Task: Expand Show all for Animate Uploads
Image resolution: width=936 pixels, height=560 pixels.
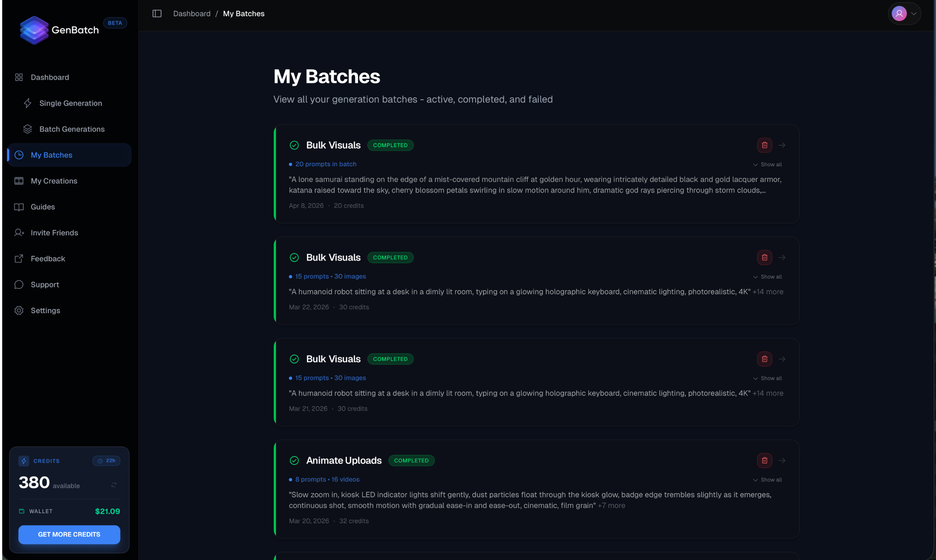Action: (767, 480)
